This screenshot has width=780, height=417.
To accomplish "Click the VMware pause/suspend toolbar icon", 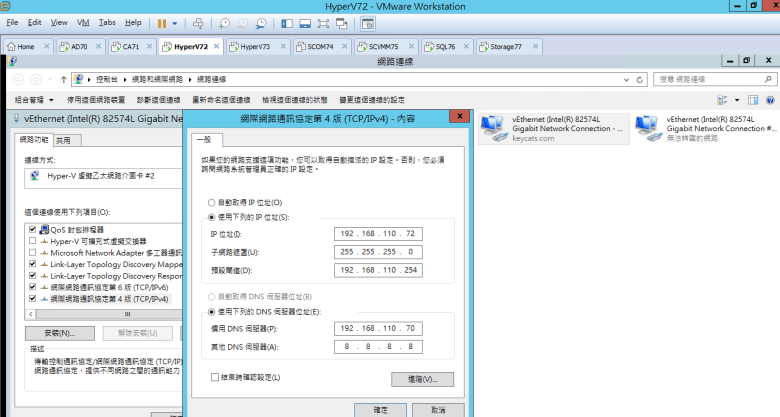I will [x=162, y=22].
